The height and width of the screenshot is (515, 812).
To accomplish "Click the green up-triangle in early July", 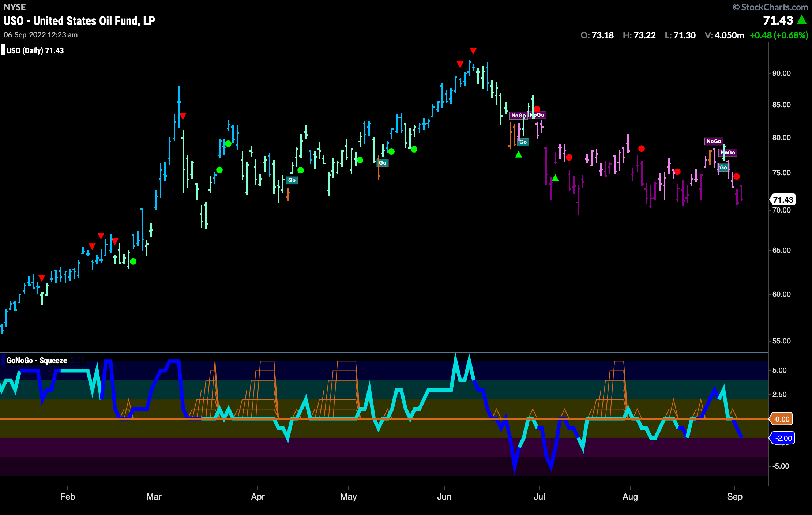I will click(x=555, y=178).
